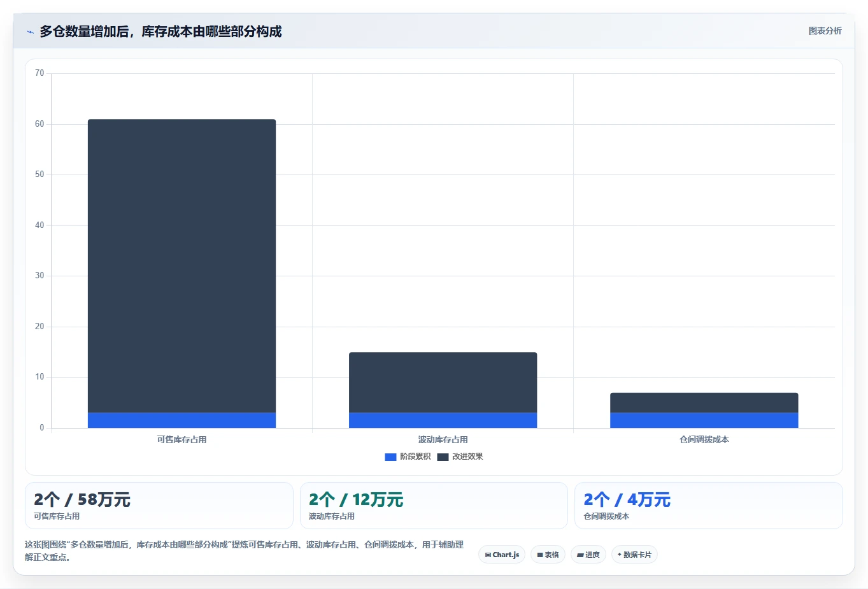The height and width of the screenshot is (589, 868).
Task: Click the sparkle icon in 数据卡片 tag
Action: tap(619, 555)
